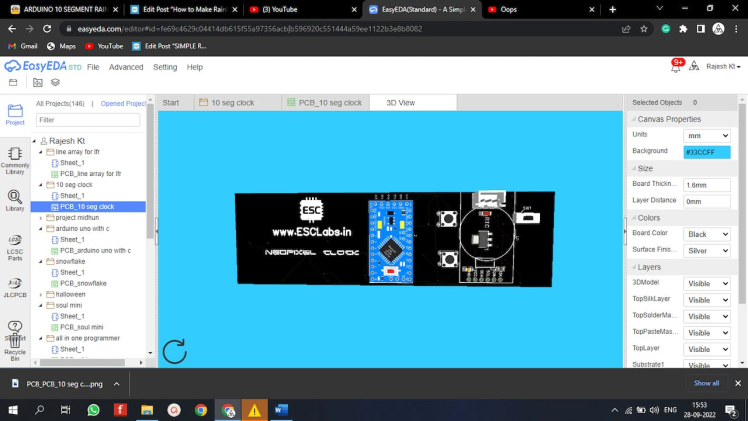Image resolution: width=748 pixels, height=421 pixels.
Task: Expand the halloween folder
Action: [41, 295]
